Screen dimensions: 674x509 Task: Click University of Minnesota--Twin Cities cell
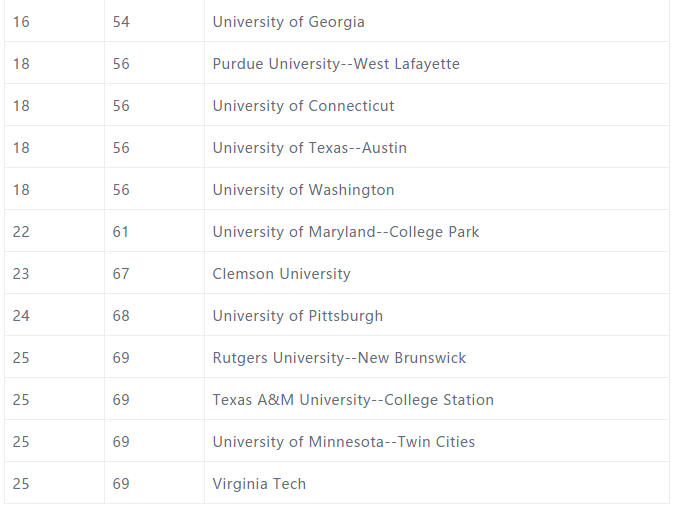437,442
